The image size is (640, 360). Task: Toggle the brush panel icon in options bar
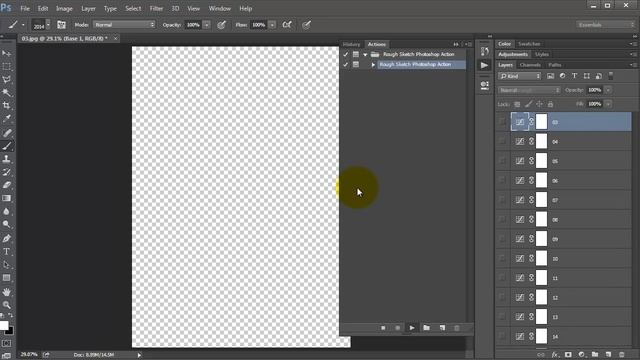point(61,25)
